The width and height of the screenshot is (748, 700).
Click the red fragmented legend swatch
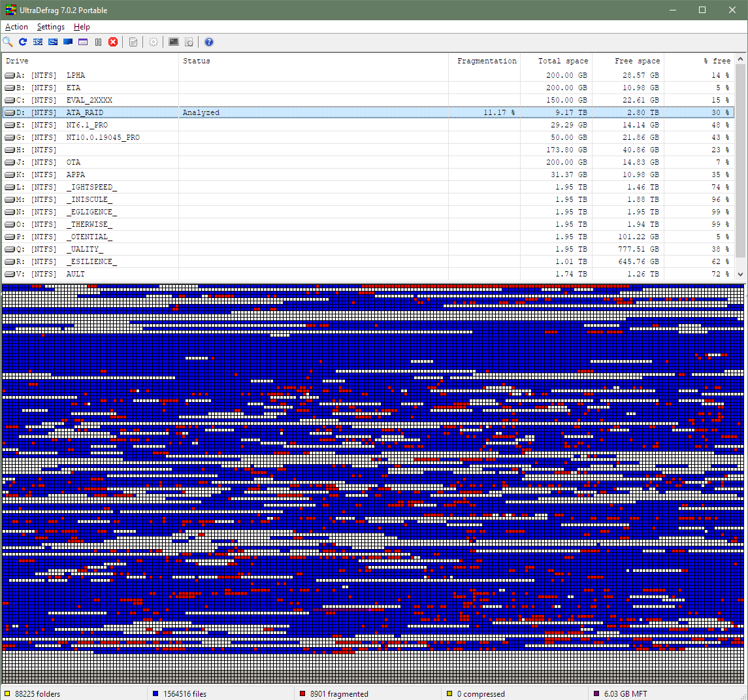(x=302, y=693)
